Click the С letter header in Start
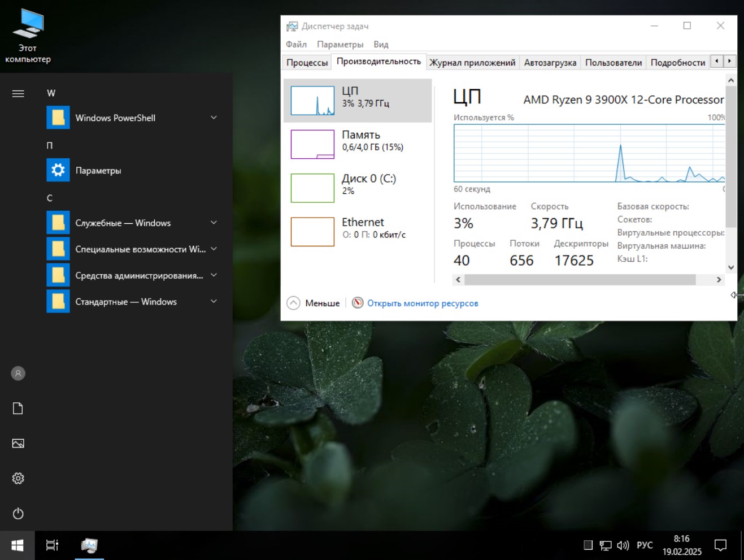Screen dimensions: 744x560 pyautogui.click(x=50, y=198)
